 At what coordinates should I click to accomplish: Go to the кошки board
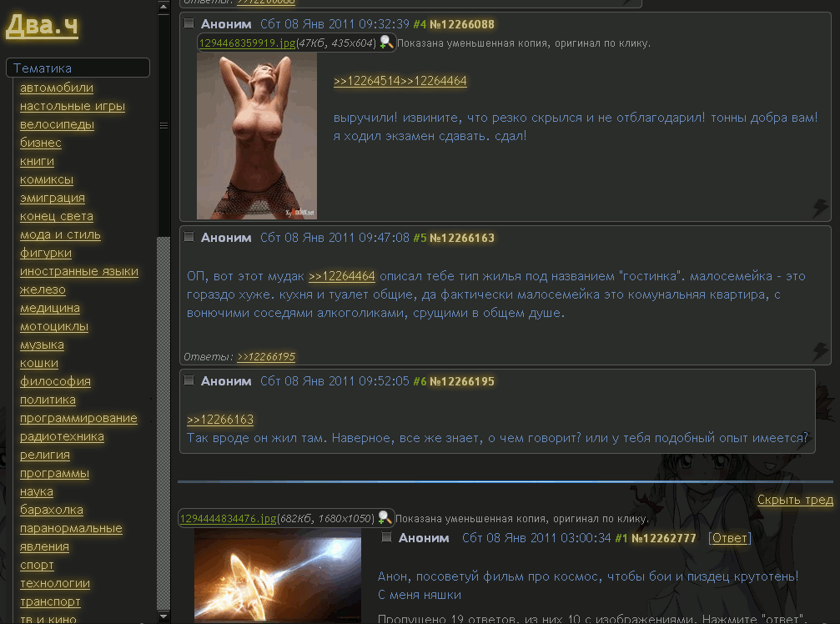tap(39, 363)
